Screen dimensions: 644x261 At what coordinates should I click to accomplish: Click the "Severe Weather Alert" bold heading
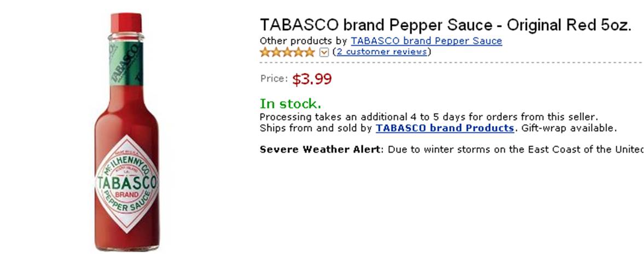click(321, 149)
